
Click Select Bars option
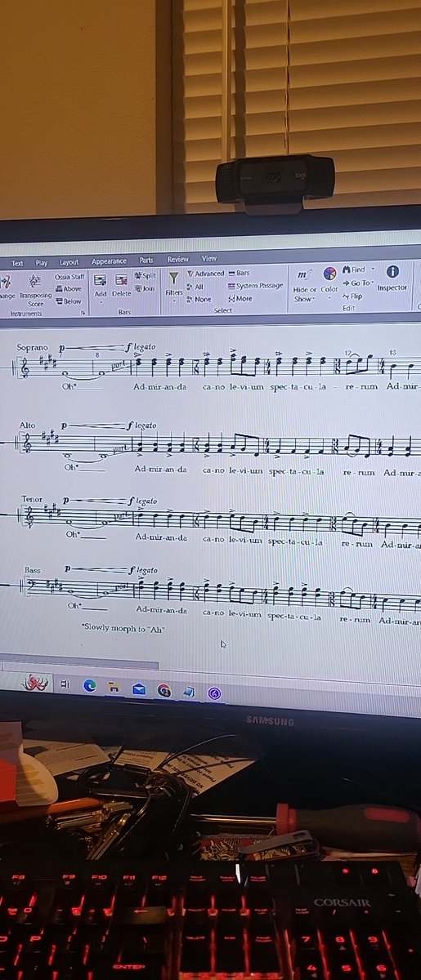pyautogui.click(x=240, y=273)
